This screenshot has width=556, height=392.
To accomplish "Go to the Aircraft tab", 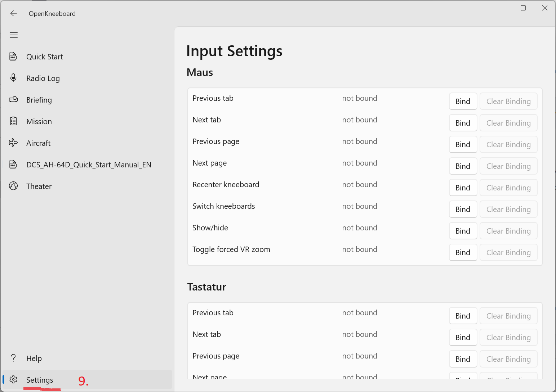I will click(87, 143).
